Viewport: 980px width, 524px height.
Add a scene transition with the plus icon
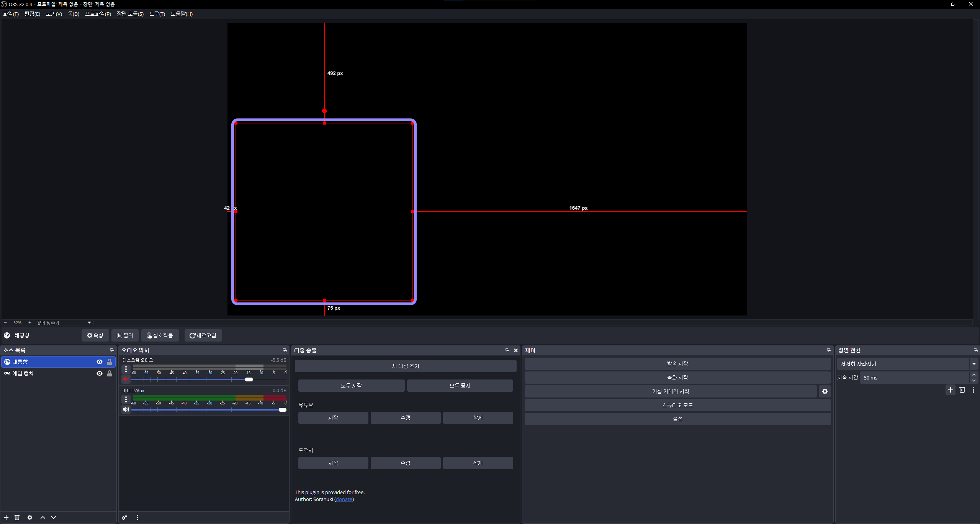(951, 390)
